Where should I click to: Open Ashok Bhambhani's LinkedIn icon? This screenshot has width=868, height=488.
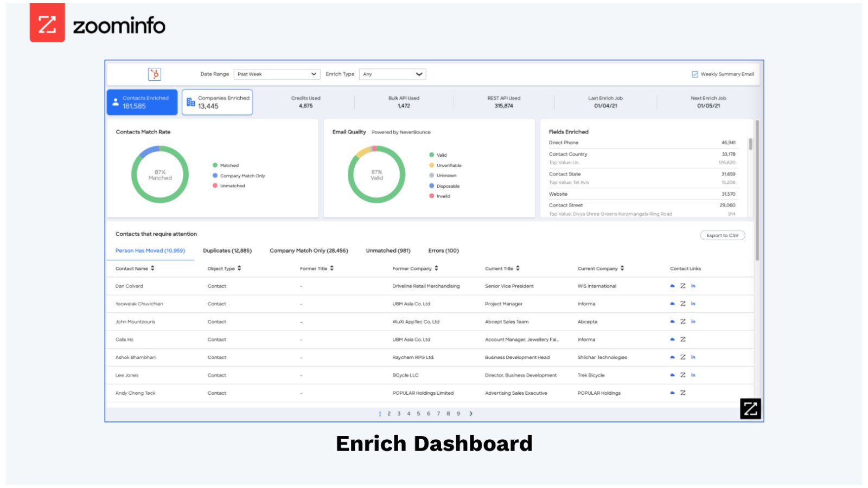pos(693,357)
